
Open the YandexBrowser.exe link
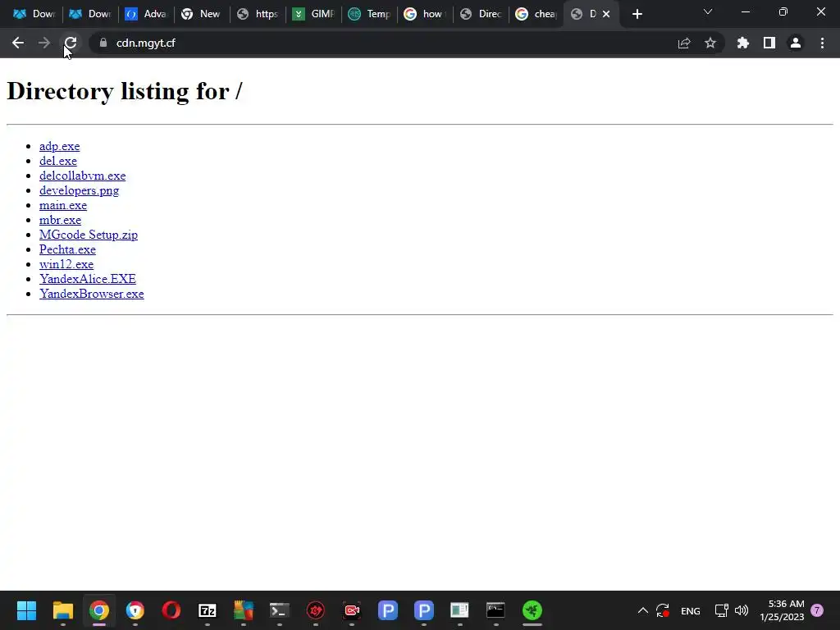point(92,294)
